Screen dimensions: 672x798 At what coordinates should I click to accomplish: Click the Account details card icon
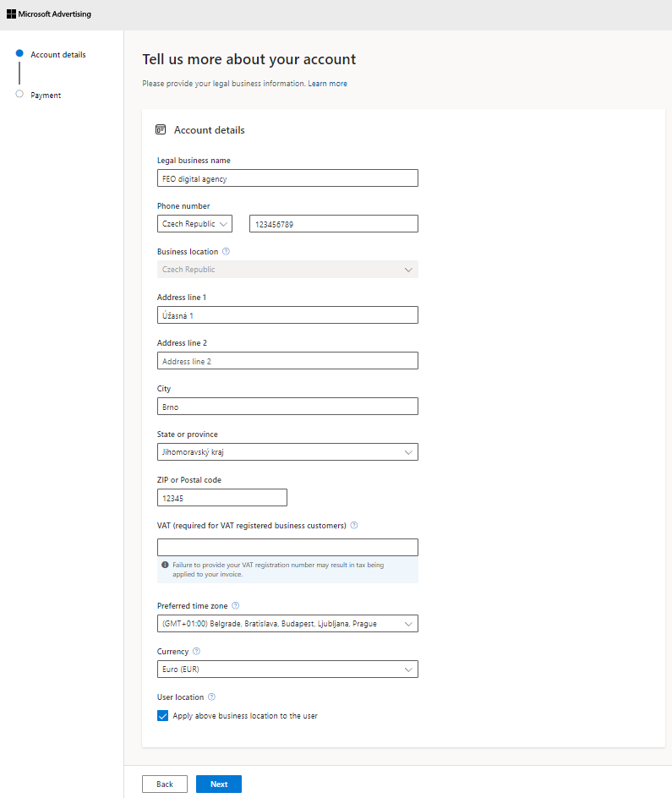pos(161,130)
